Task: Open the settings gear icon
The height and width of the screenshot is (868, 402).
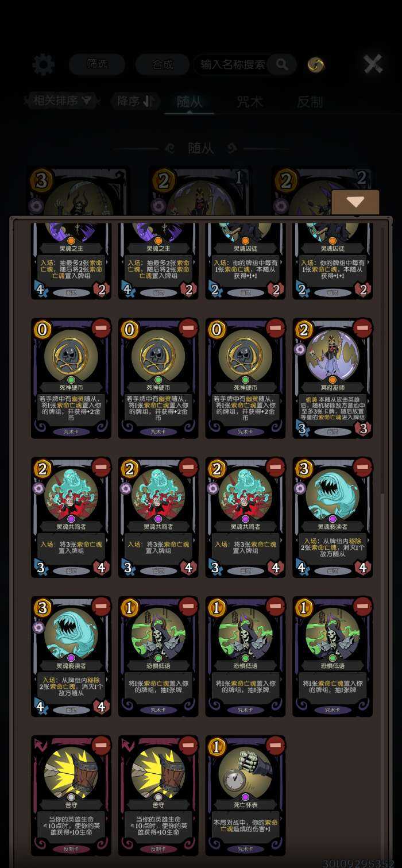Action: pos(43,64)
